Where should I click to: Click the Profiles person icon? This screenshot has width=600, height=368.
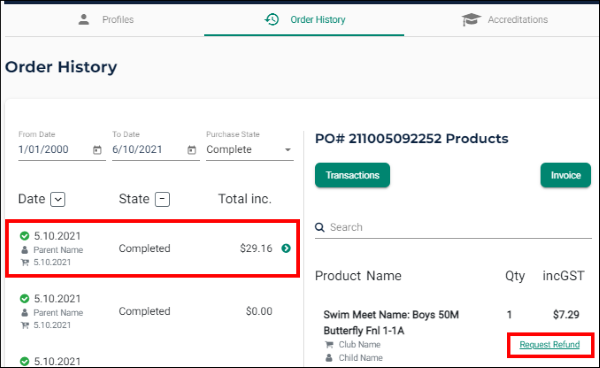84,20
